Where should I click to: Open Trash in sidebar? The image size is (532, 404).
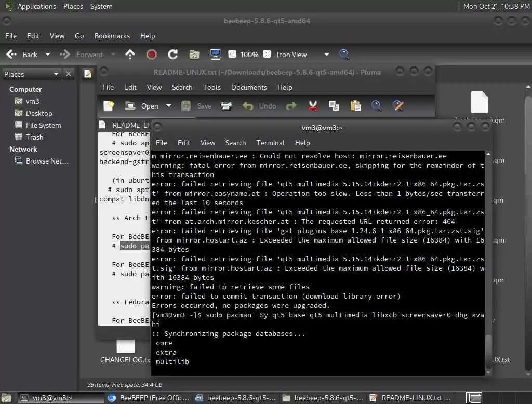point(34,137)
